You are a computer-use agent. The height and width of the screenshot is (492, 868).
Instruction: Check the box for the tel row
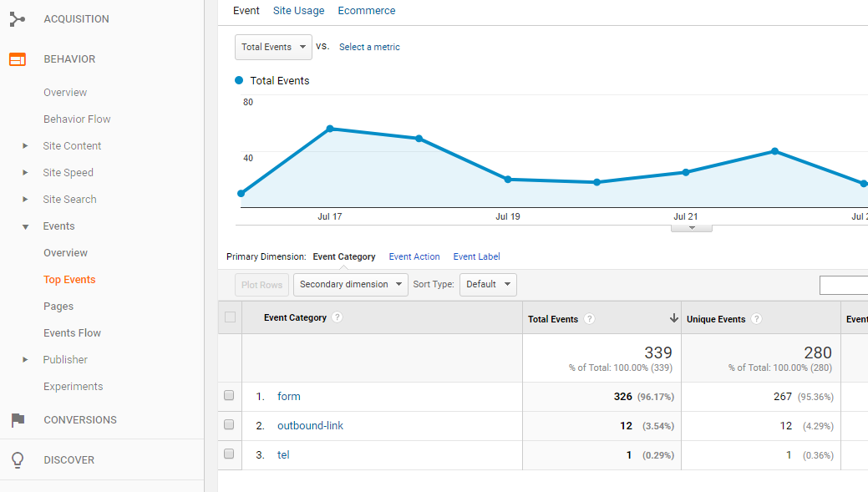coord(229,454)
